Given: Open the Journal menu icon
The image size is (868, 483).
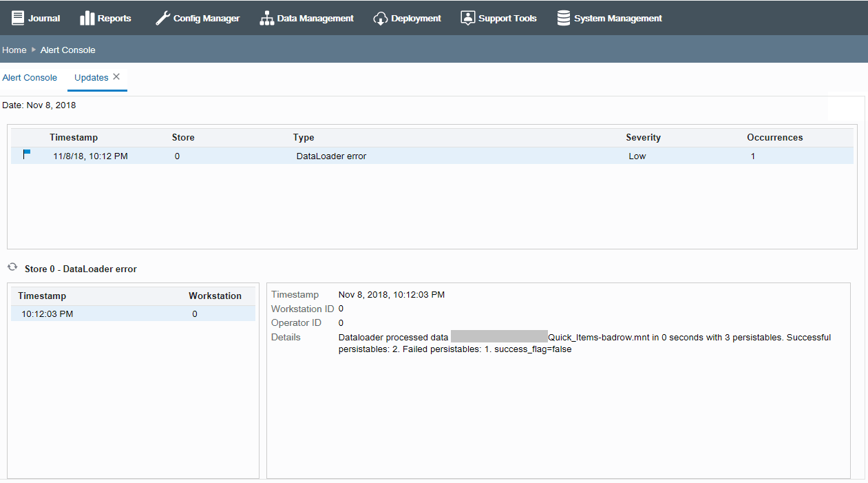Looking at the screenshot, I should click(x=18, y=18).
